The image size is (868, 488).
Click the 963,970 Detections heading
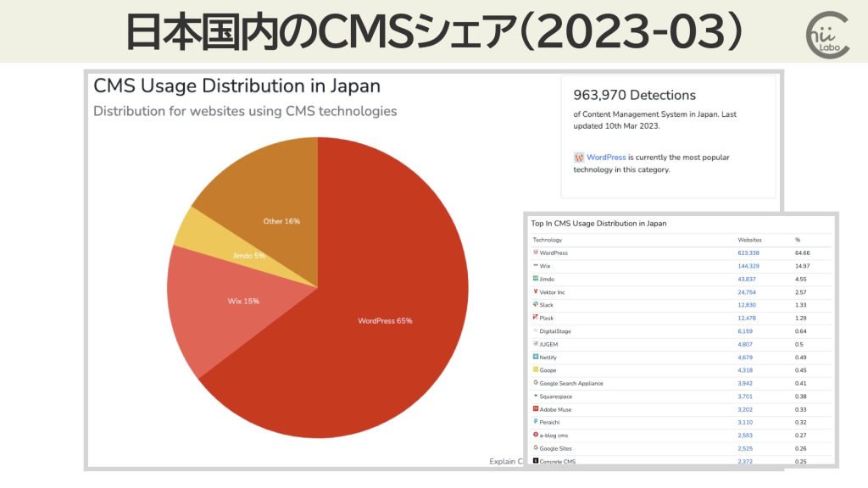(634, 95)
